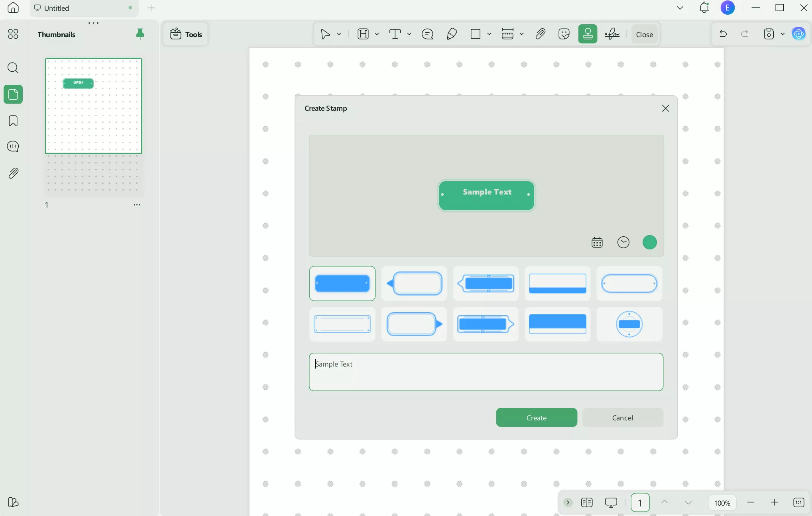
Task: Open the Bookmarks sidebar panel
Action: [13, 121]
